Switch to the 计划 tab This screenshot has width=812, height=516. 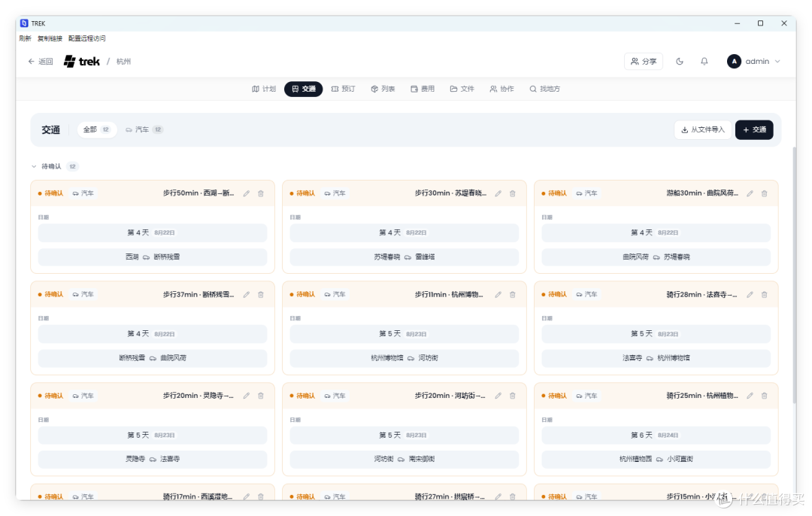tap(264, 89)
